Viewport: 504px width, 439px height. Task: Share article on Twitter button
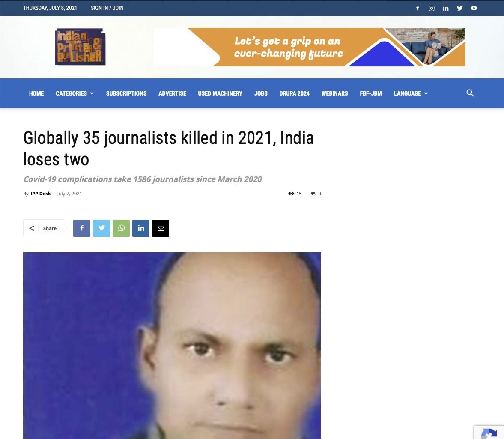[x=101, y=228]
